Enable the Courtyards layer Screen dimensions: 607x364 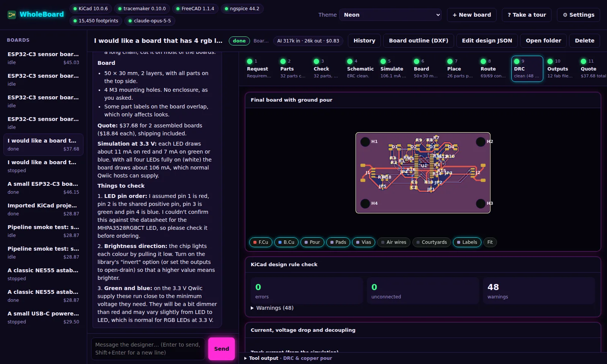432,242
